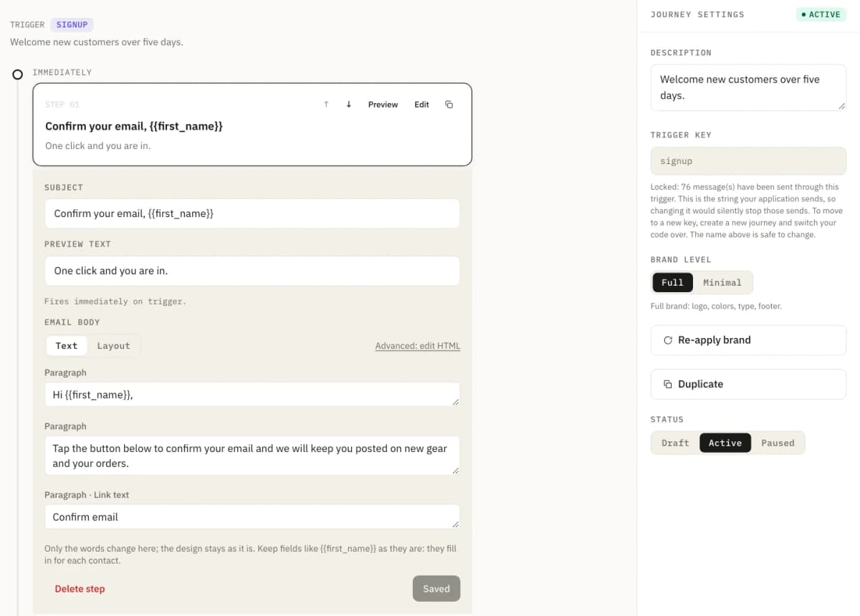Click the 'One click and you are in.' card subtitle
This screenshot has height=616, width=860.
click(x=97, y=145)
